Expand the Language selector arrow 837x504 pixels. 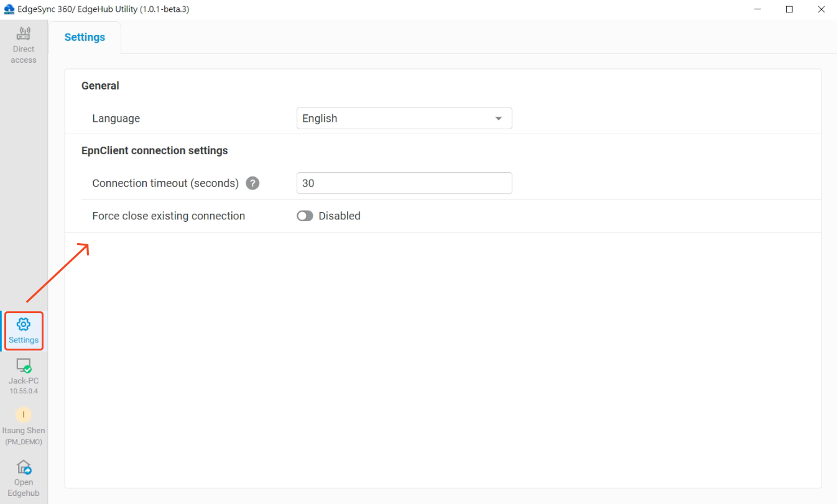[x=498, y=118]
